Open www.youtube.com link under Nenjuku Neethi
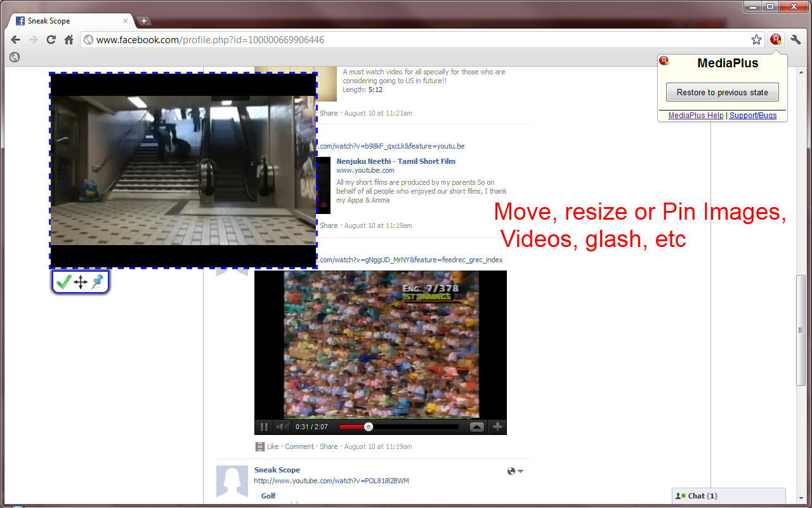The width and height of the screenshot is (812, 508). (x=365, y=170)
